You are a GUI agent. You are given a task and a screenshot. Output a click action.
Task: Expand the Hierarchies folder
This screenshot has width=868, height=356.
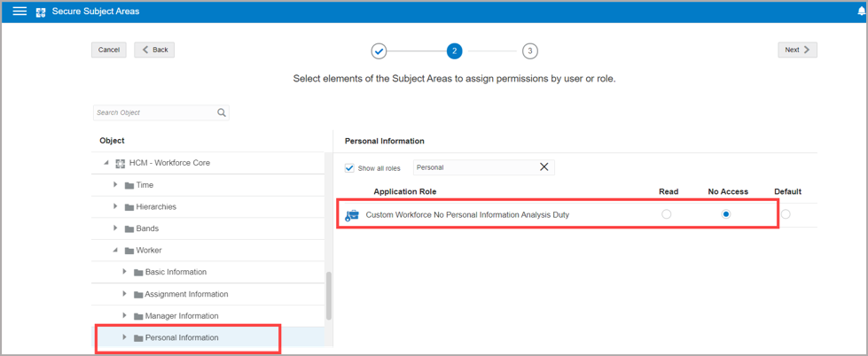coord(115,206)
